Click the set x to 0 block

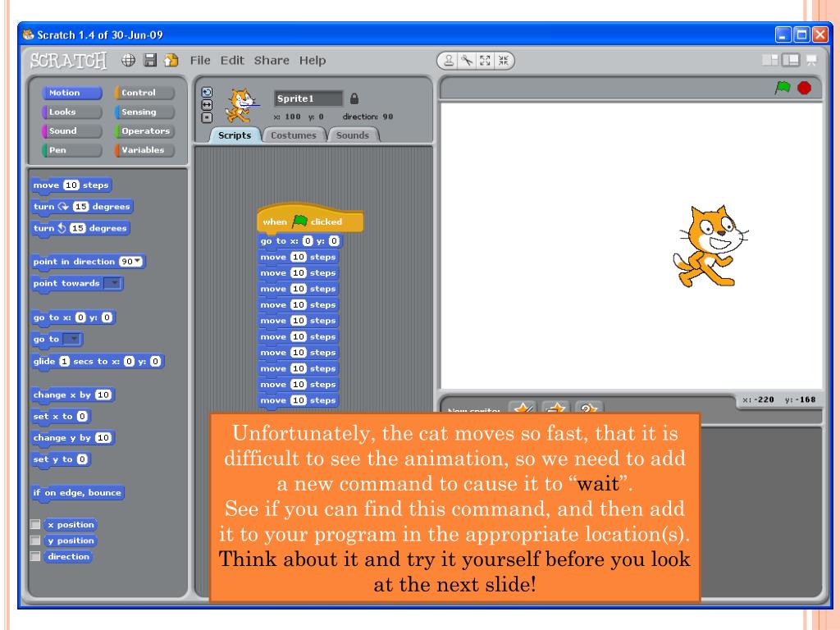(x=61, y=416)
